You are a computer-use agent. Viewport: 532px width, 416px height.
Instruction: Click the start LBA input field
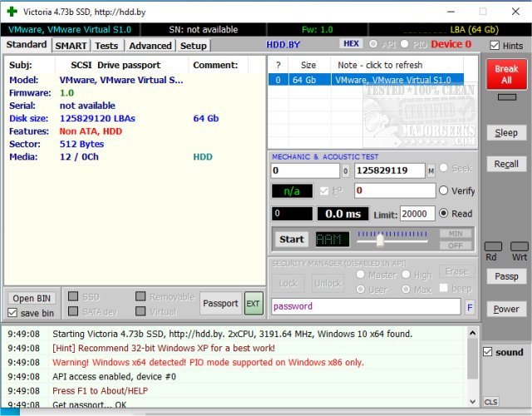coord(305,171)
